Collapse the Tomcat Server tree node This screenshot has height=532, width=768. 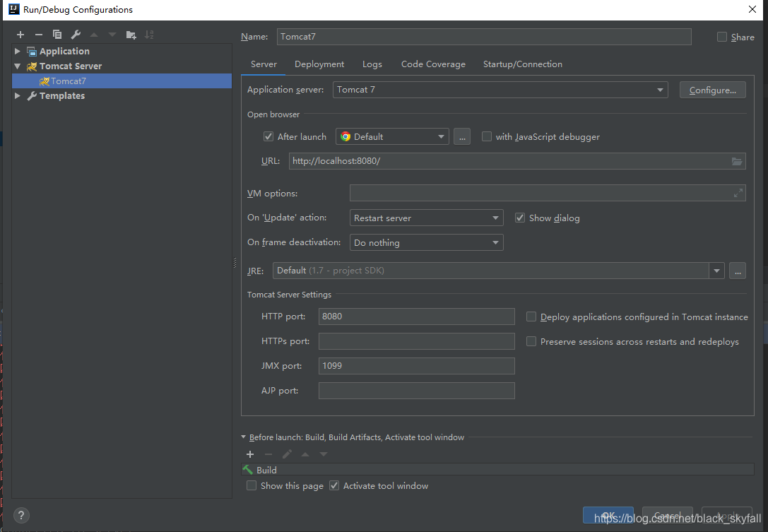click(17, 66)
